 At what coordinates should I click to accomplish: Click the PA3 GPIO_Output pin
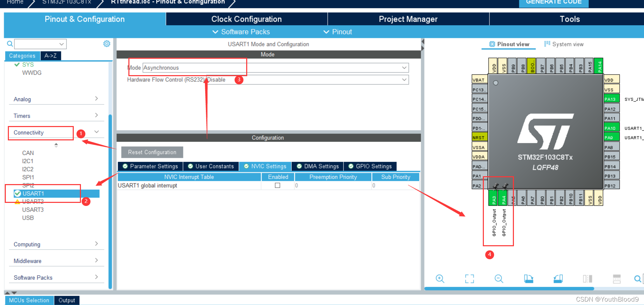(x=493, y=198)
